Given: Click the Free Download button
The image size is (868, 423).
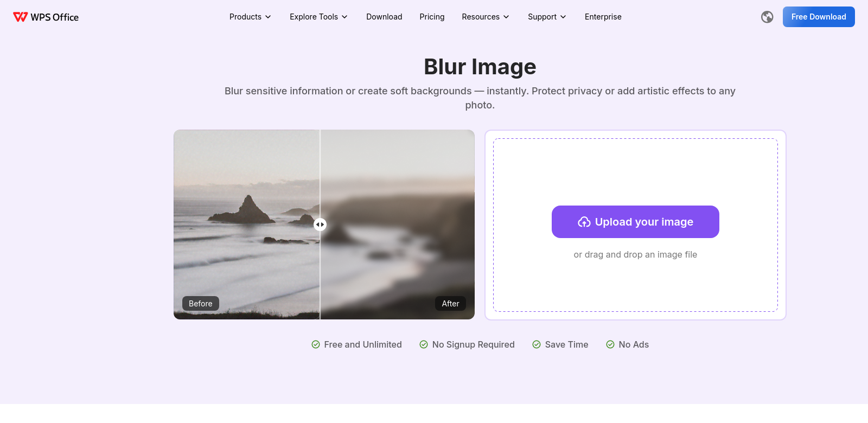Looking at the screenshot, I should (819, 17).
